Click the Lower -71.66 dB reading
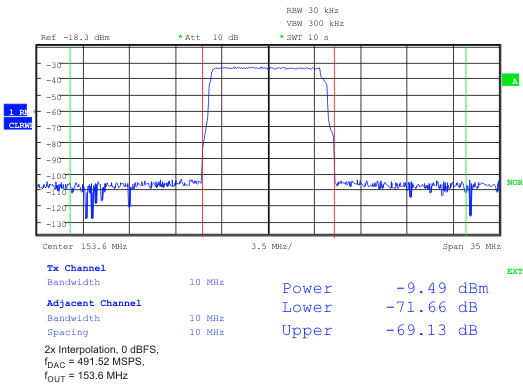The height and width of the screenshot is (388, 523). click(x=380, y=307)
